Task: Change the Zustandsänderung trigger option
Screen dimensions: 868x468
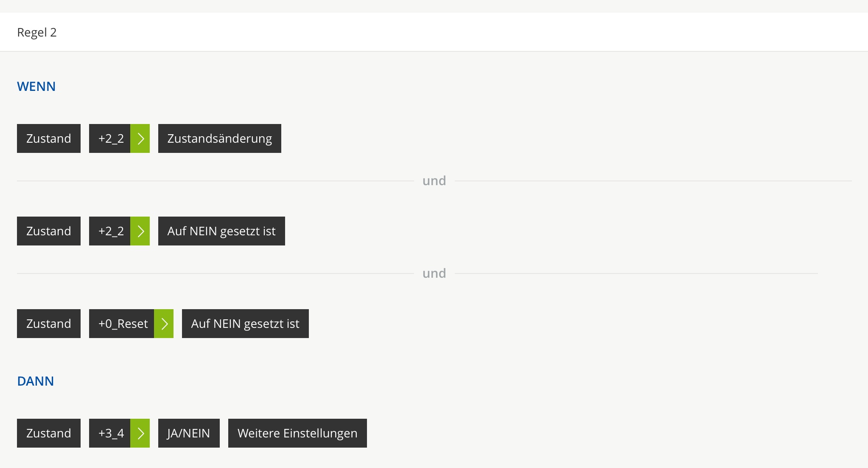Action: click(219, 138)
